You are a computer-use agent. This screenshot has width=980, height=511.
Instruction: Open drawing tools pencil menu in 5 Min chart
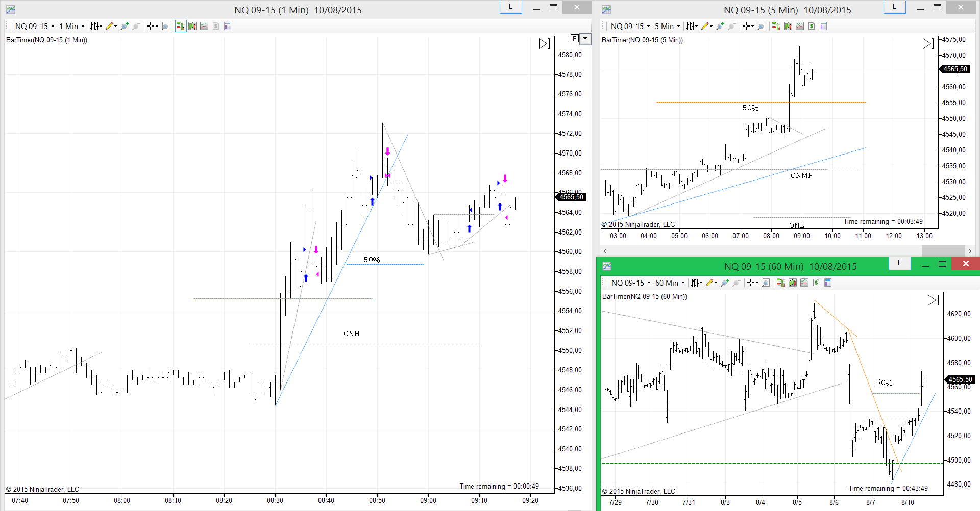pos(707,26)
